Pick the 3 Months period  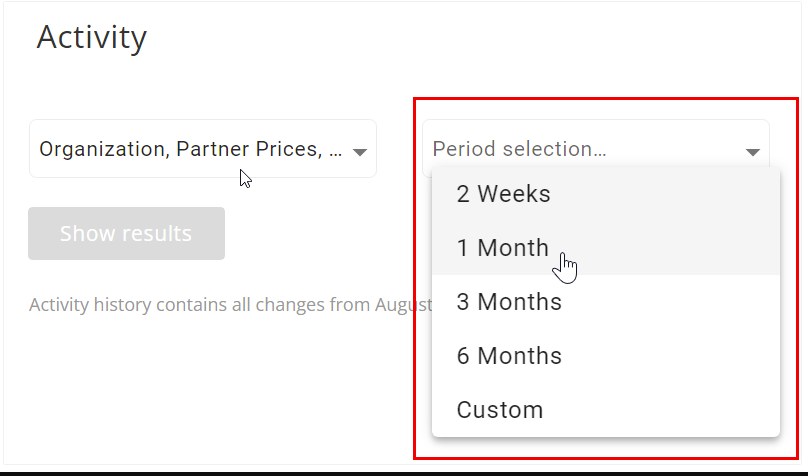click(606, 302)
